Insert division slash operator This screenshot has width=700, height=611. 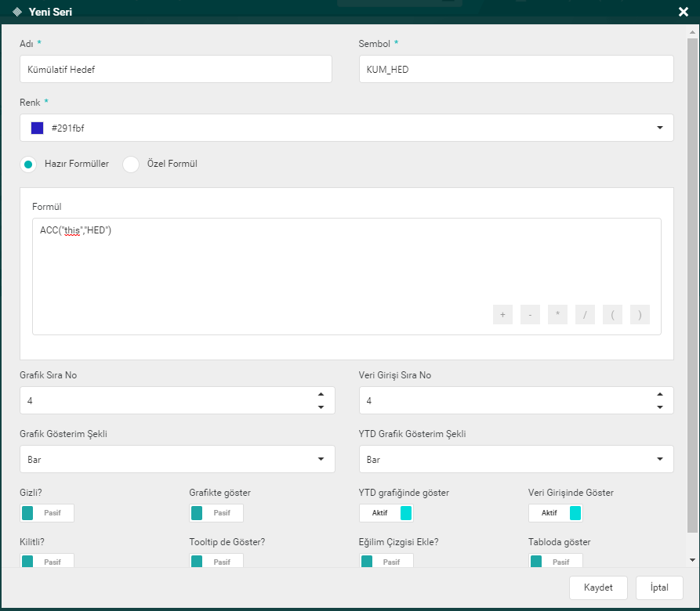tap(585, 315)
